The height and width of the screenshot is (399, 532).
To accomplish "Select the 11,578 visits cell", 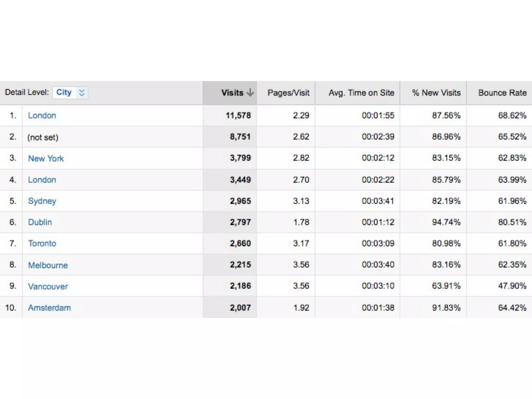I will click(238, 115).
